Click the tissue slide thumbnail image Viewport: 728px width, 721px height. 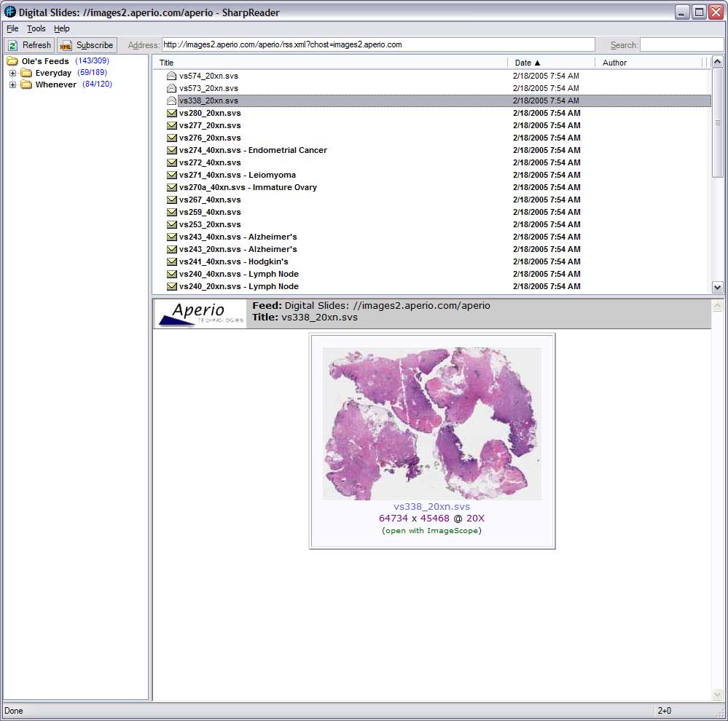(x=431, y=423)
